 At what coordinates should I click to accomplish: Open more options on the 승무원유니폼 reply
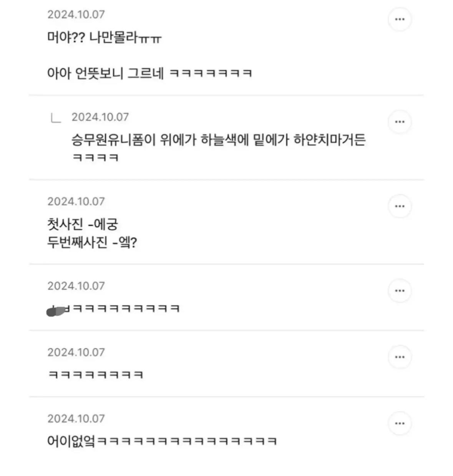(400, 122)
